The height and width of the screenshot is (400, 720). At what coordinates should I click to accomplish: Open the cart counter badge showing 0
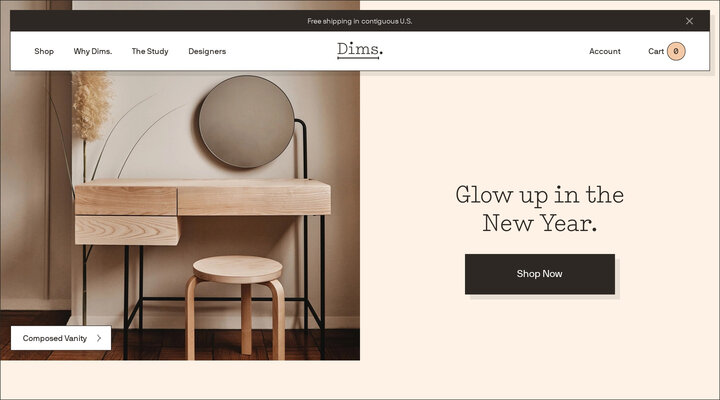pos(676,51)
